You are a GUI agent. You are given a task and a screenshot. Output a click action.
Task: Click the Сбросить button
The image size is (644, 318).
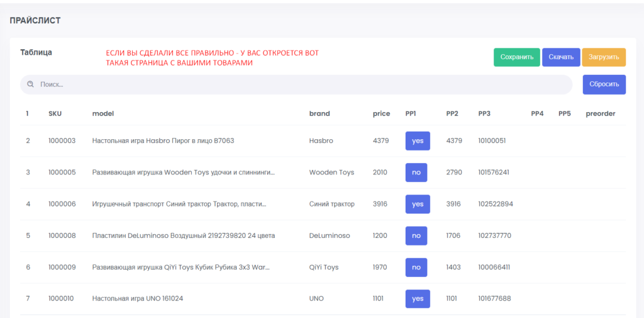click(x=604, y=84)
